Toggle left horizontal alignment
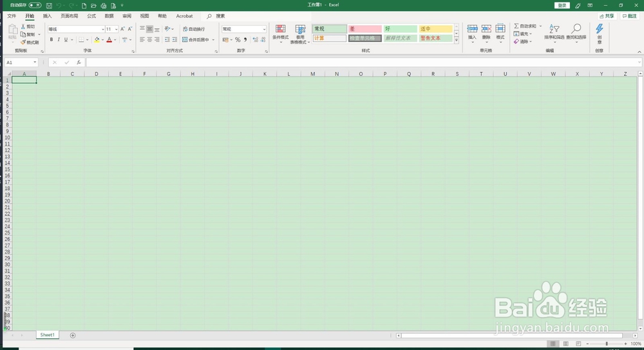644x350 pixels. pyautogui.click(x=142, y=40)
